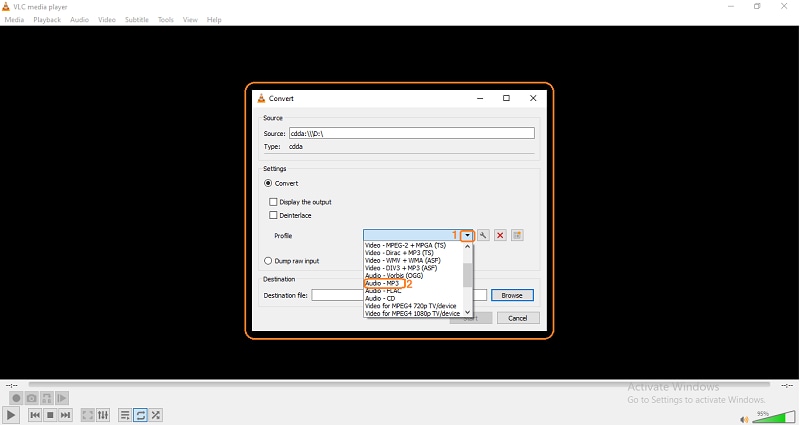
Task: Open the Playback menu
Action: (47, 19)
